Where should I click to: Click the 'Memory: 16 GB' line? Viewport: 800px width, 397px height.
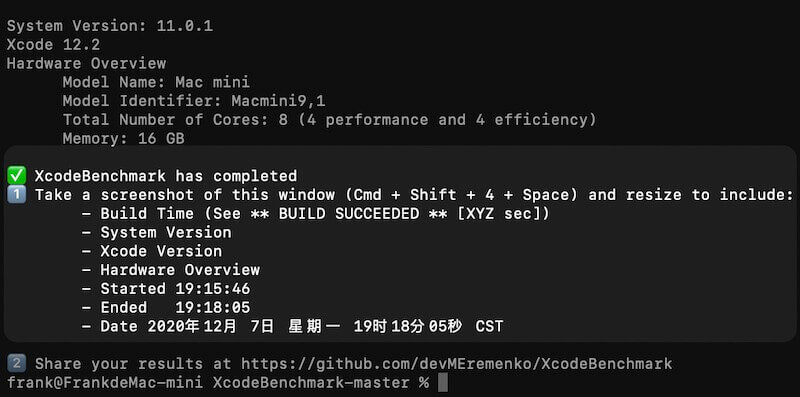[123, 139]
